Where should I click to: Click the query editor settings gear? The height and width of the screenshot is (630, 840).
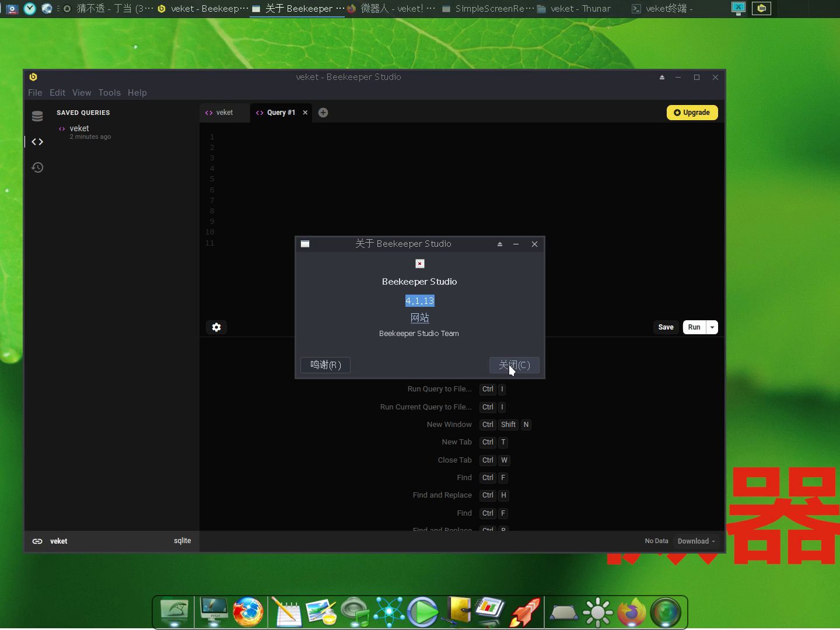[x=216, y=327]
